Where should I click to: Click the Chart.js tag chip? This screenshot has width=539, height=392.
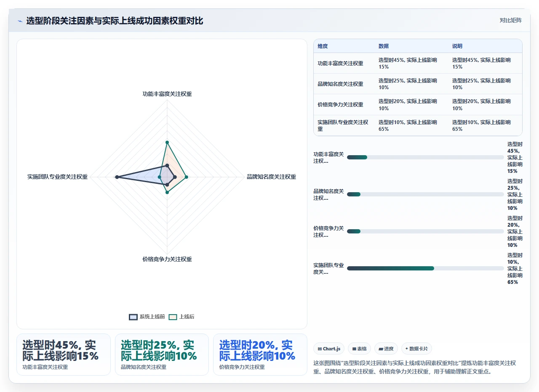pos(329,349)
